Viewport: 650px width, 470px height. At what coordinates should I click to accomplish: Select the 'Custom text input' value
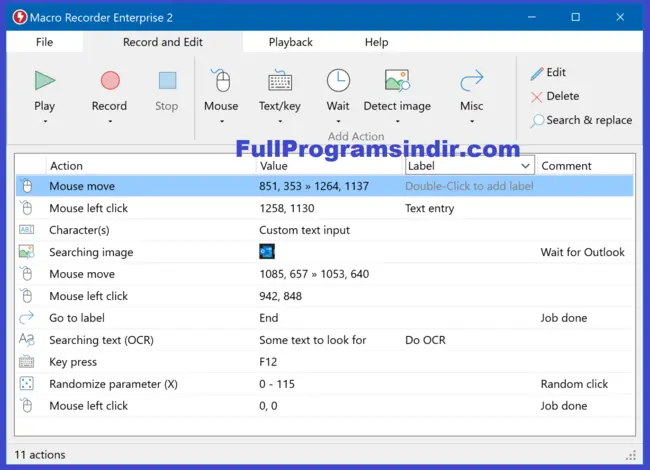304,230
